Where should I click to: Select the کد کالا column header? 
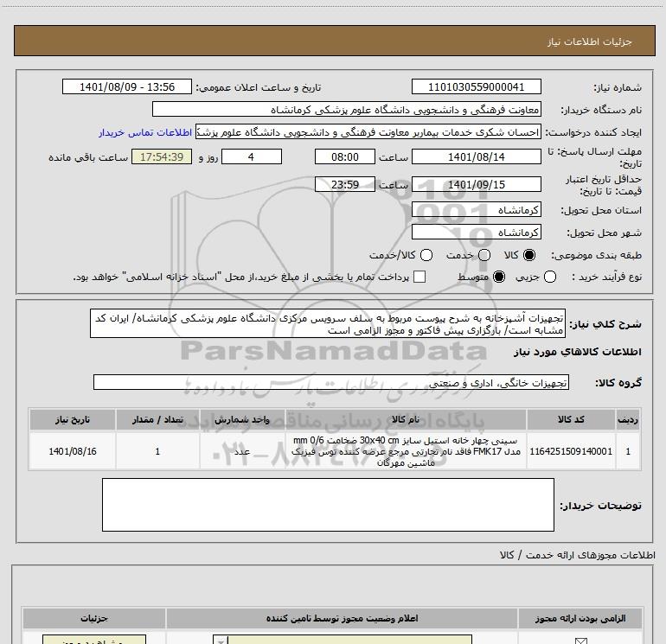tap(571, 420)
